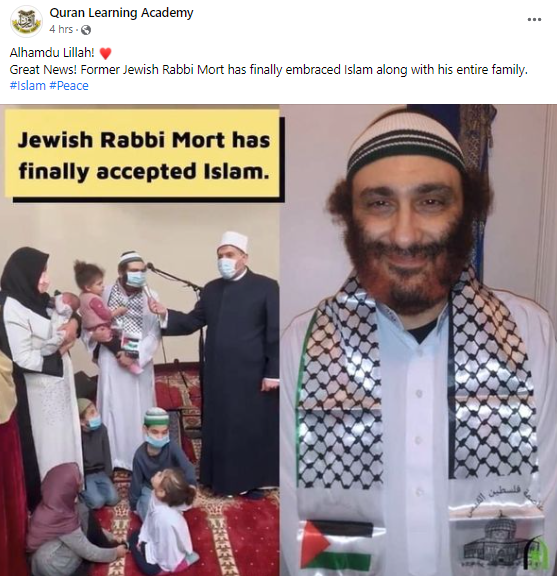Viewport: 557px width, 576px height.
Task: Open the three-dot post options menu
Action: 534,19
